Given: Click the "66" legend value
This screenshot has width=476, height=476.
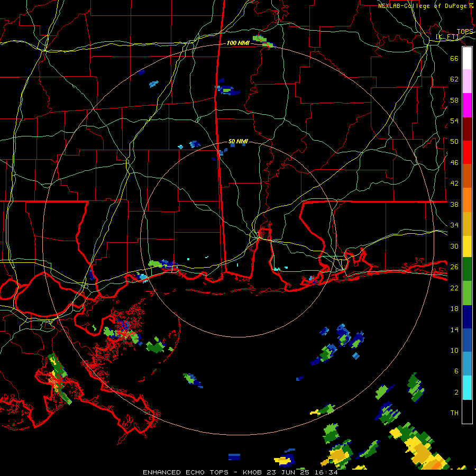Looking at the screenshot, I should pos(454,58).
